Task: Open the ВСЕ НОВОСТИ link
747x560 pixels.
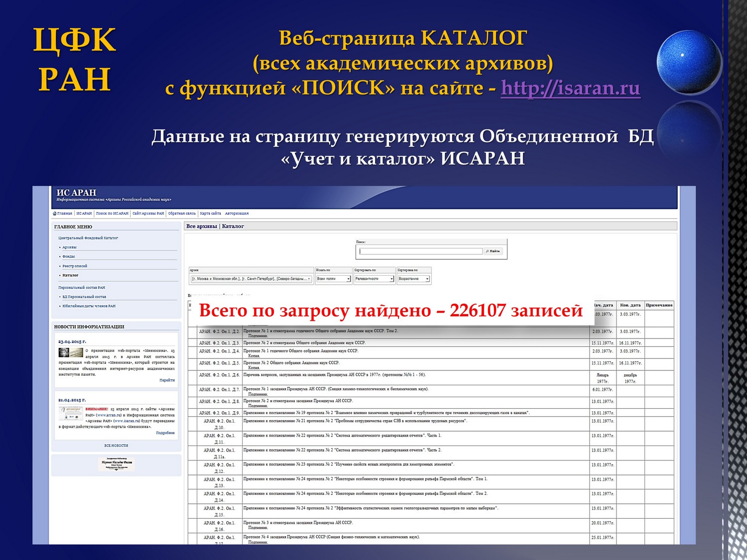Action: (x=116, y=446)
